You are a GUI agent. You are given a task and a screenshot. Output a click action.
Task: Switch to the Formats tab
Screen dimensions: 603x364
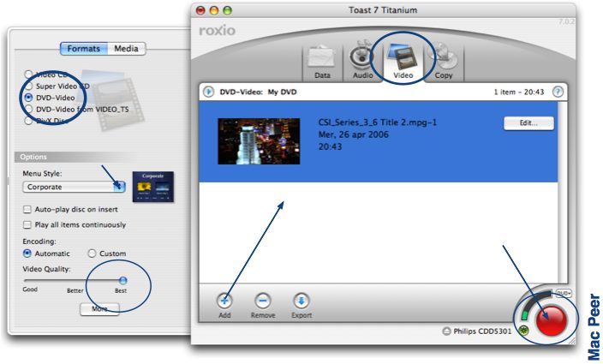pyautogui.click(x=84, y=49)
